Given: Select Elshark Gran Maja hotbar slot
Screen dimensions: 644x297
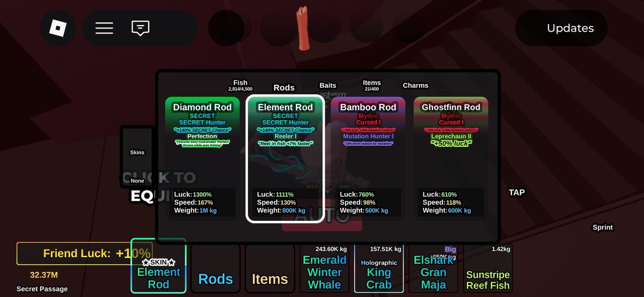Looking at the screenshot, I should tap(434, 269).
